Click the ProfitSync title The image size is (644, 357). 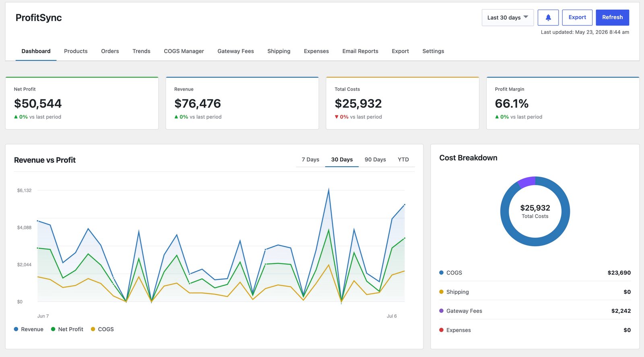coord(39,18)
